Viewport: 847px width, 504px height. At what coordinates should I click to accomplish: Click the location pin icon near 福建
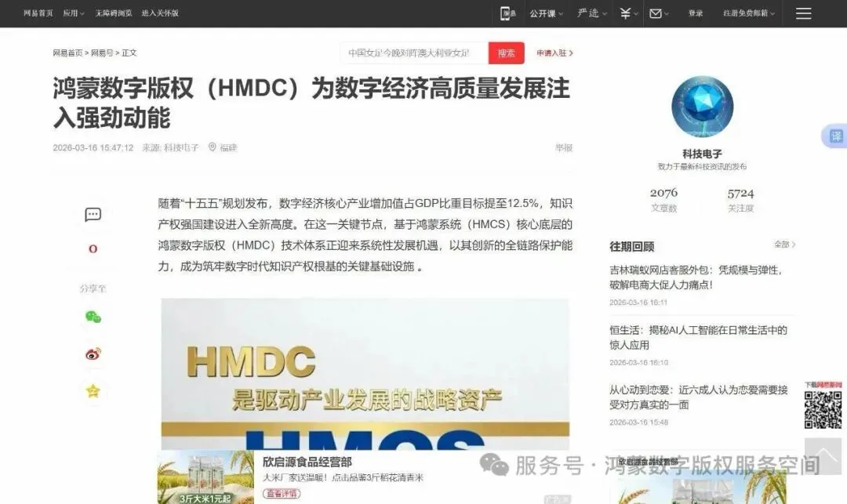pyautogui.click(x=213, y=147)
